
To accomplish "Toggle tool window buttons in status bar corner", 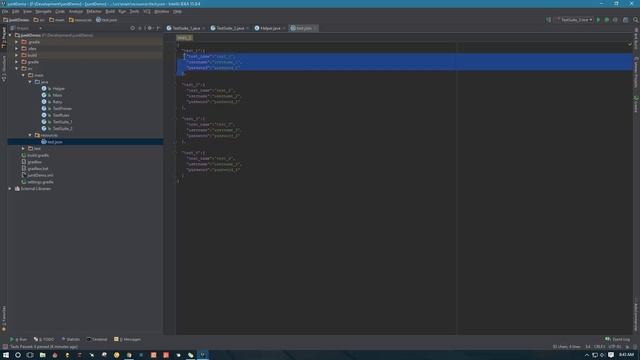I will click(x=5, y=347).
